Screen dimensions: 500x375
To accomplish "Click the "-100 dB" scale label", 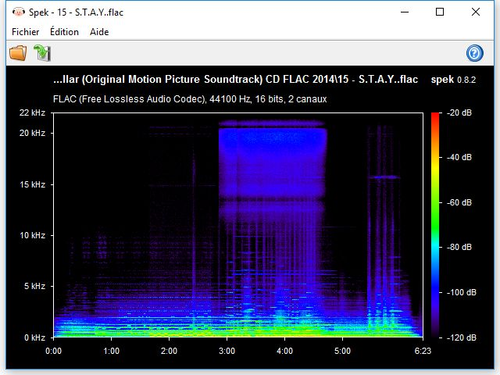I will (x=461, y=292).
